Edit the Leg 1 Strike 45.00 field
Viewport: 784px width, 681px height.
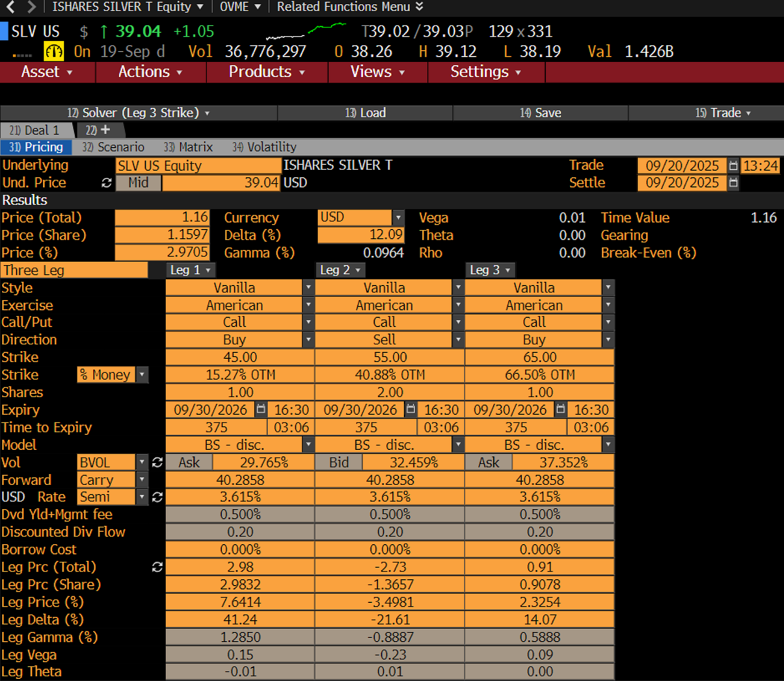click(240, 357)
